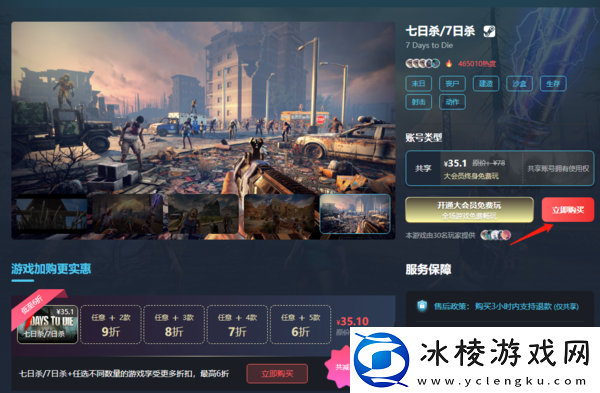The width and height of the screenshot is (600, 393).
Task: Click the player avatars above the tags
Action: [x=422, y=63]
